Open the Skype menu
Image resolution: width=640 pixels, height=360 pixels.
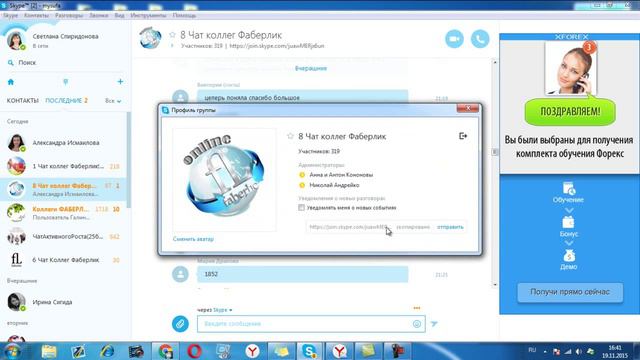pyautogui.click(x=10, y=16)
